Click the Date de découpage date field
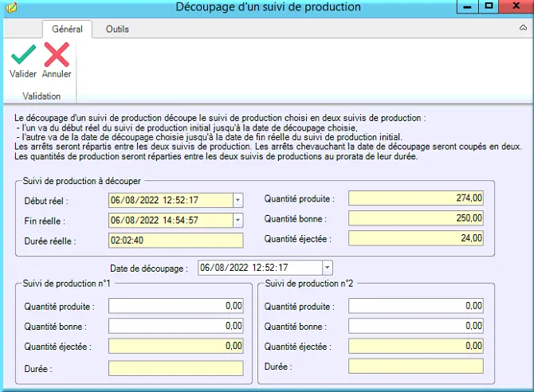This screenshot has width=534, height=392. coord(260,268)
